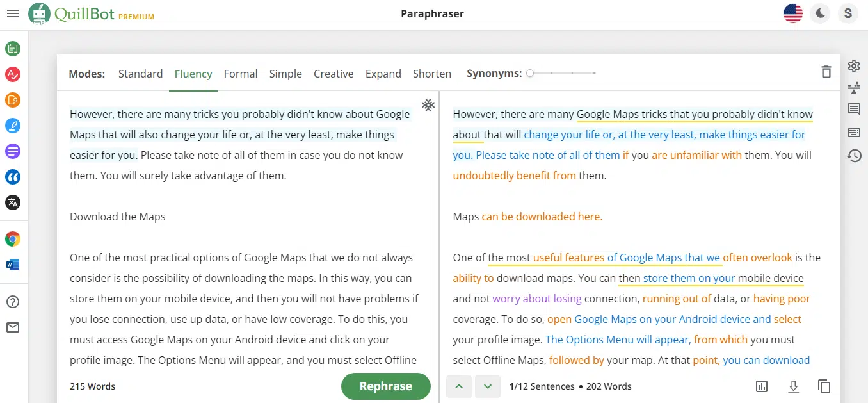Freeze words using the snowflake icon
The image size is (868, 403).
point(428,105)
